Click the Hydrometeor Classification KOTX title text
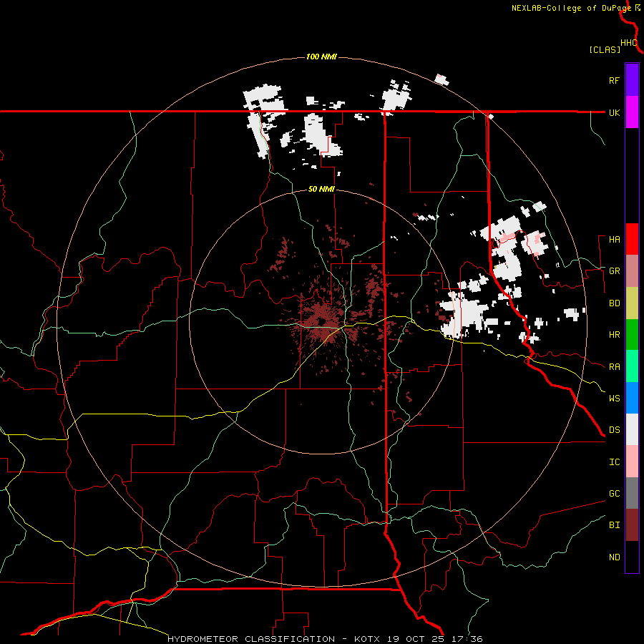This screenshot has height=644, width=644. tap(324, 639)
